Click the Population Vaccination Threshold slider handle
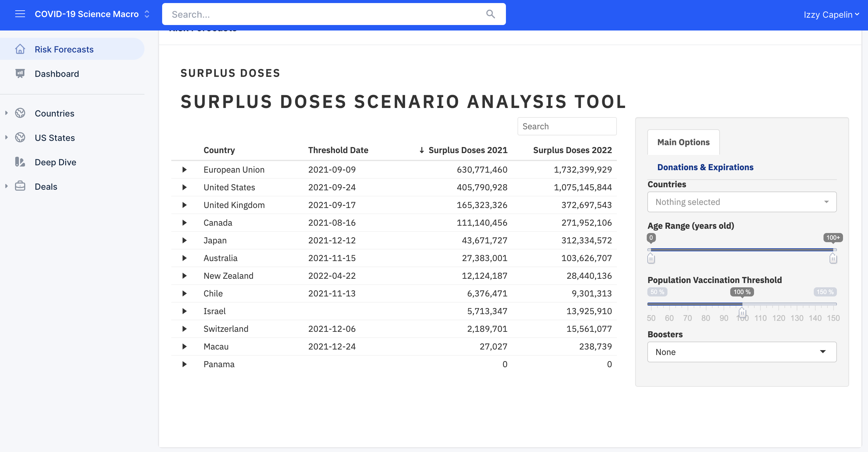Screen dimensions: 868x452 click(742, 312)
